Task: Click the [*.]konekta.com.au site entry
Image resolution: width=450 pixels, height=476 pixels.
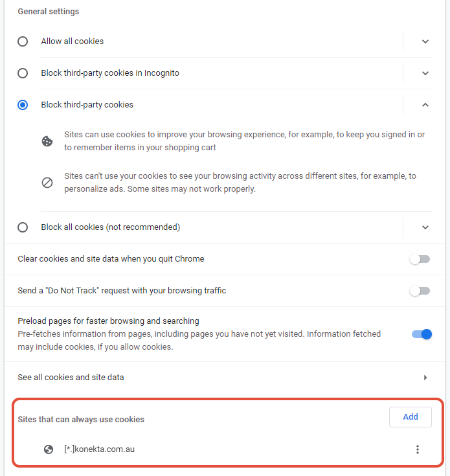Action: pos(100,449)
